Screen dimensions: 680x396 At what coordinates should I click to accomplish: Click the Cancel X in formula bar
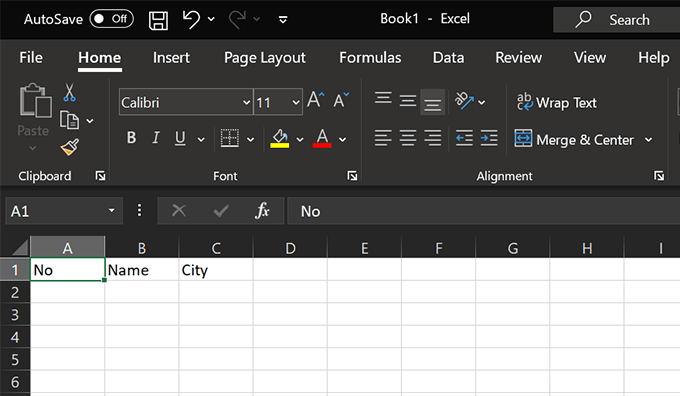pyautogui.click(x=179, y=211)
